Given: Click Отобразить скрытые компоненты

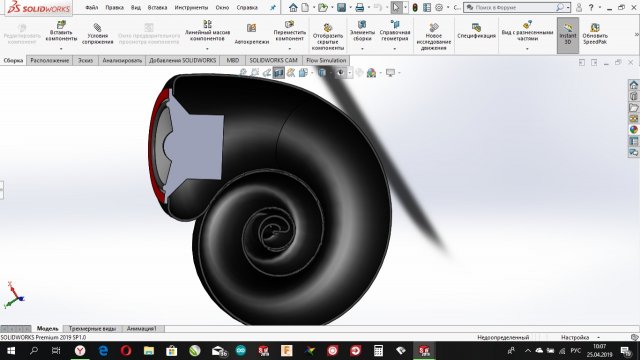Looking at the screenshot, I should [x=328, y=37].
